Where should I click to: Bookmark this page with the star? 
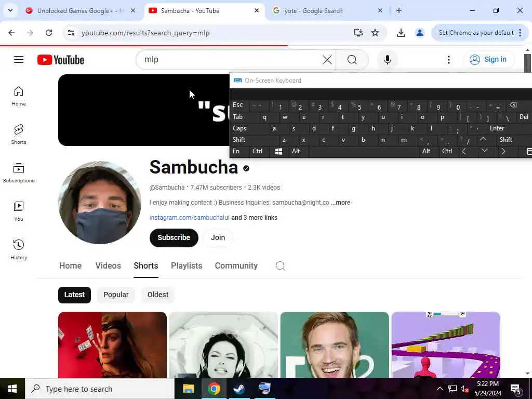click(375, 33)
